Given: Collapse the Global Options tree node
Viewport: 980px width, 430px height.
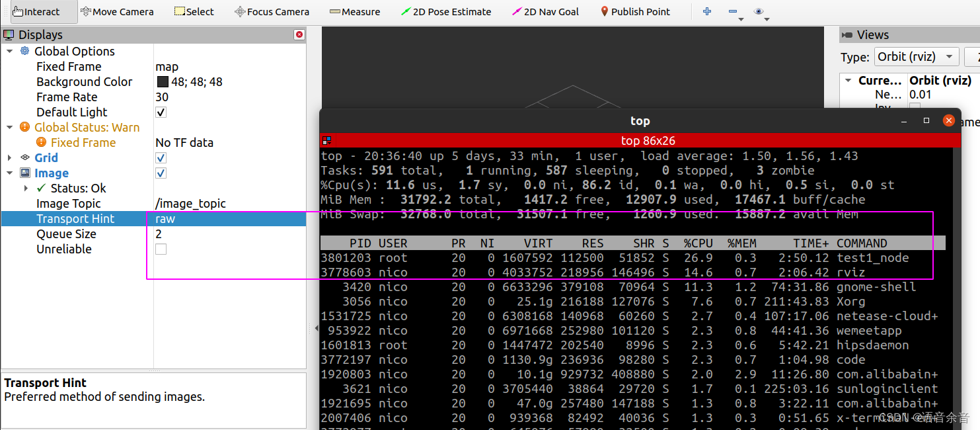Looking at the screenshot, I should tap(10, 51).
